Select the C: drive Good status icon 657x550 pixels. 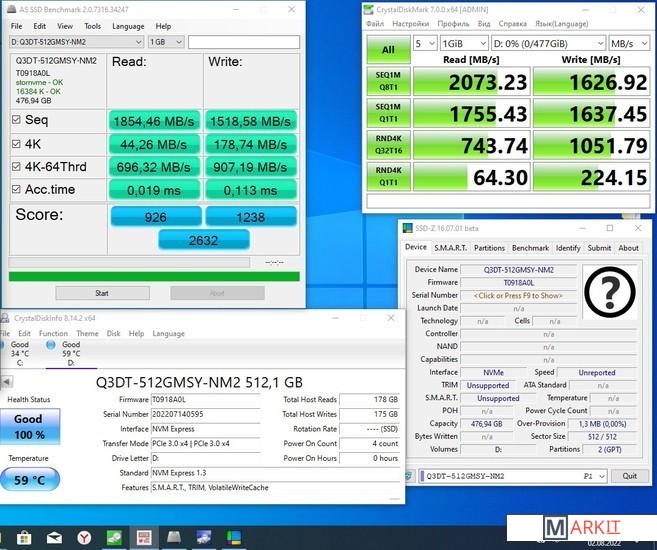(7, 344)
